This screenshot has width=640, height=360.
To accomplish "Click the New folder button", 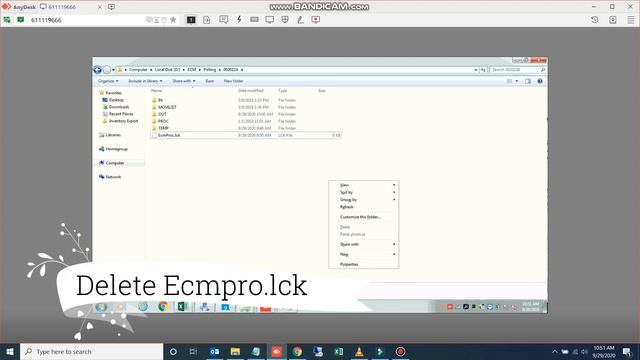I will pyautogui.click(x=233, y=81).
